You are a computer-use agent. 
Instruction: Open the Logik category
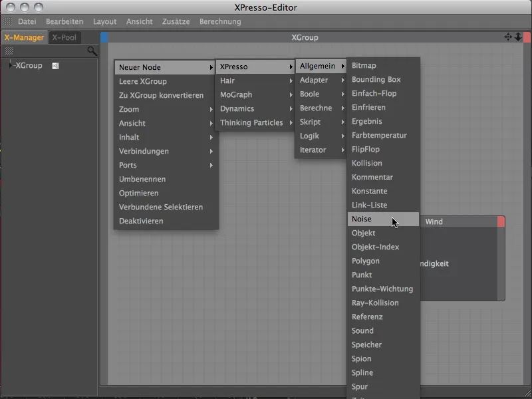click(x=321, y=136)
